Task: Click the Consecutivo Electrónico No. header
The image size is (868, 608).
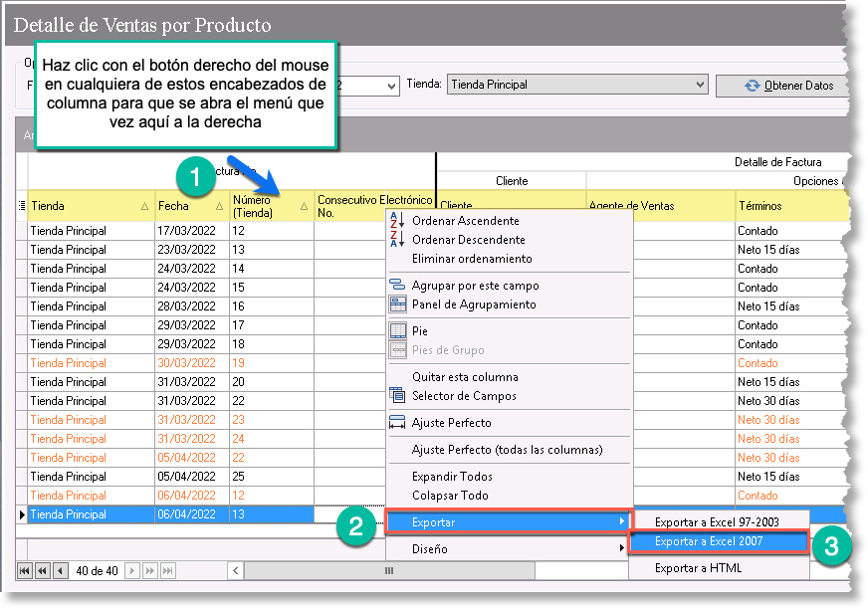Action: pyautogui.click(x=374, y=206)
